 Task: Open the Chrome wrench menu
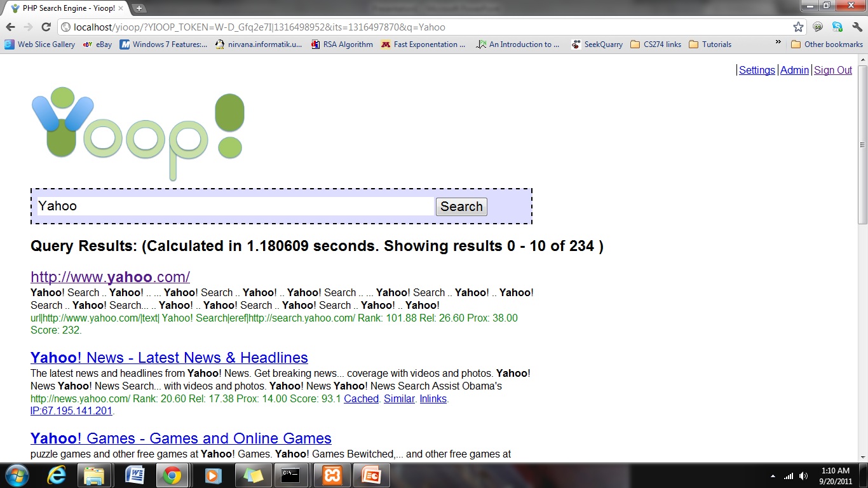(857, 27)
